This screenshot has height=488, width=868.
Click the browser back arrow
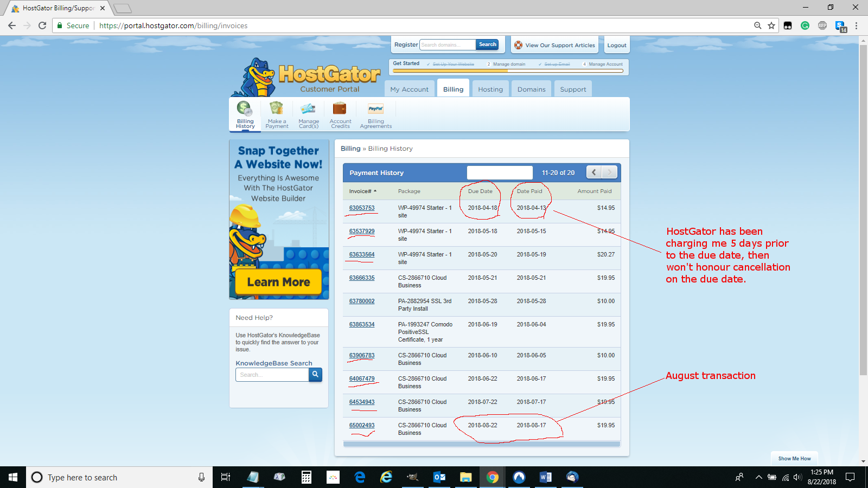pyautogui.click(x=12, y=25)
